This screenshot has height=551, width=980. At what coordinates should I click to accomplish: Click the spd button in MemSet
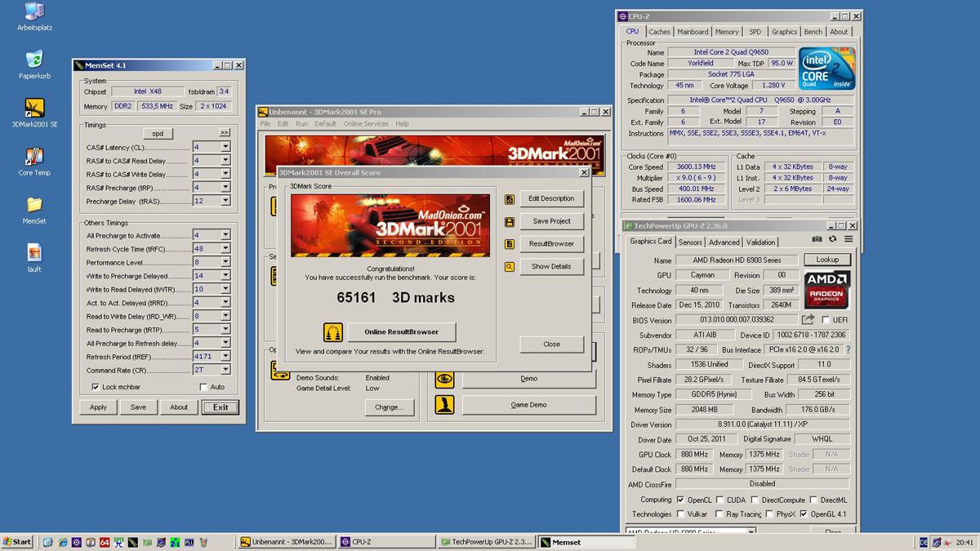point(158,133)
